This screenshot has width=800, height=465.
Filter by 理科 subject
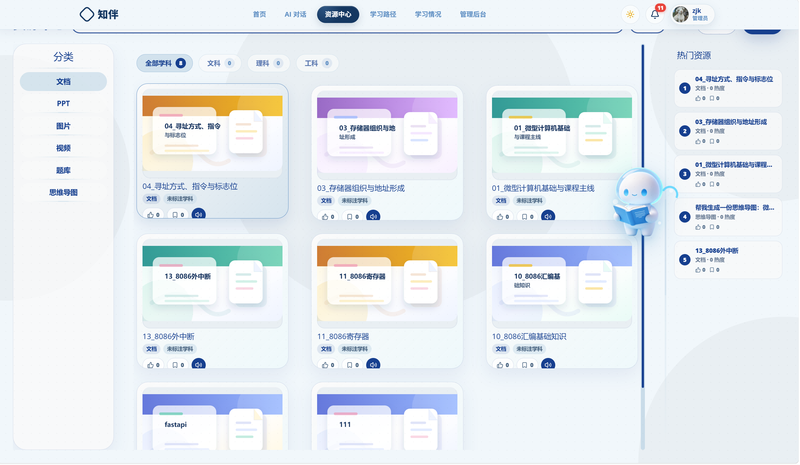[268, 63]
